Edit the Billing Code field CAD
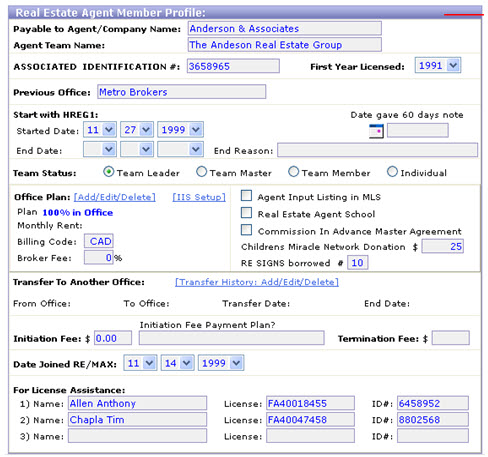 pyautogui.click(x=99, y=241)
